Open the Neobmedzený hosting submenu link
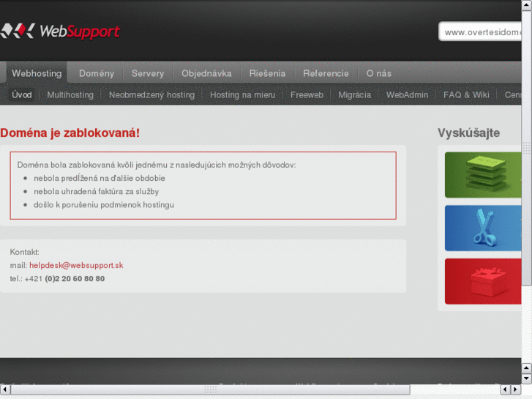Screen dimensions: 532x399 [151, 94]
